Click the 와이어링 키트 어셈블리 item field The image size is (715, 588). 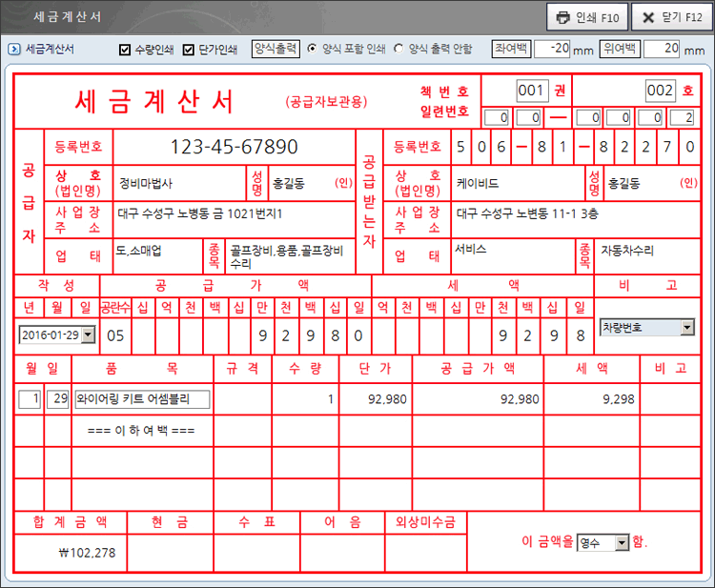[143, 399]
